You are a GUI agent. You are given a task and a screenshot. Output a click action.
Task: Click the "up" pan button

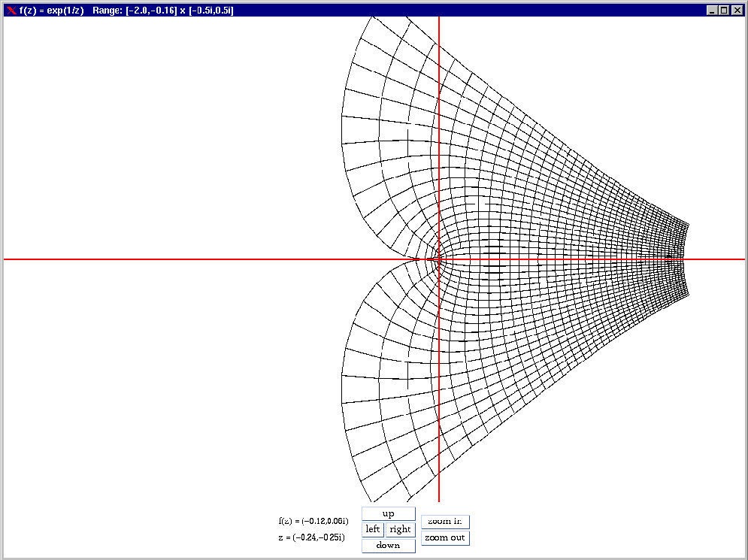[389, 513]
